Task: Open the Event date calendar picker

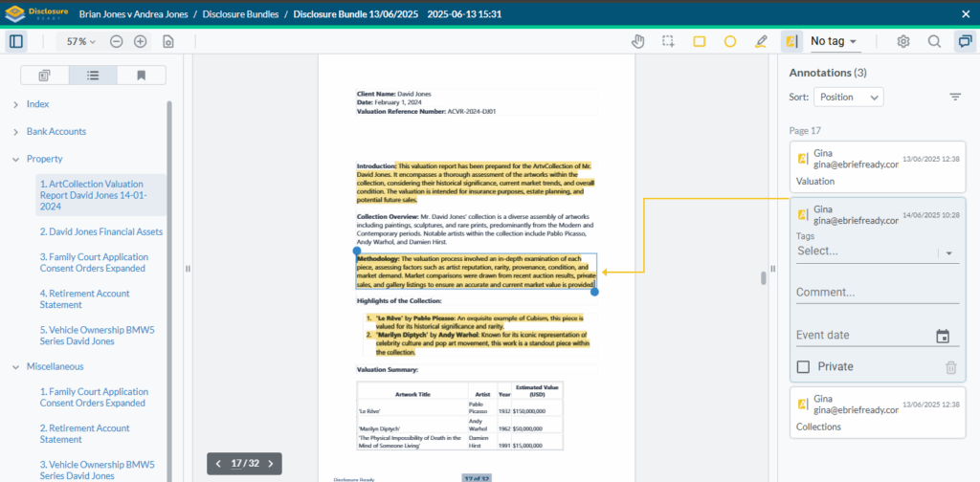Action: tap(943, 336)
